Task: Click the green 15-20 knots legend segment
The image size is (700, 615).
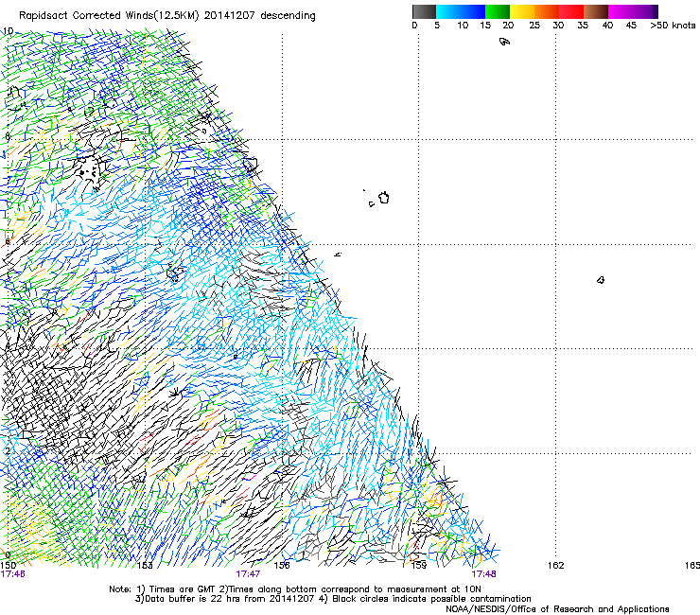Action: 498,11
